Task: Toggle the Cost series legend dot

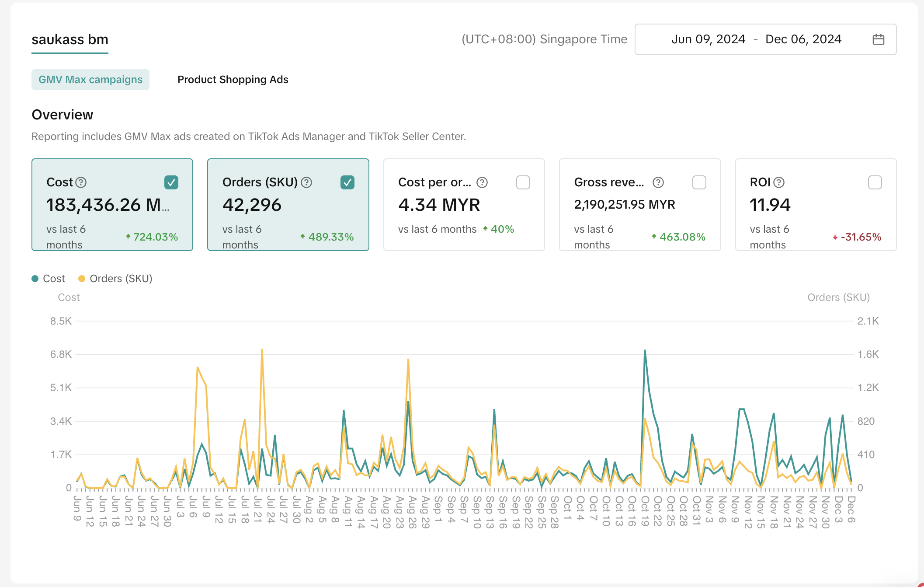Action: [35, 279]
